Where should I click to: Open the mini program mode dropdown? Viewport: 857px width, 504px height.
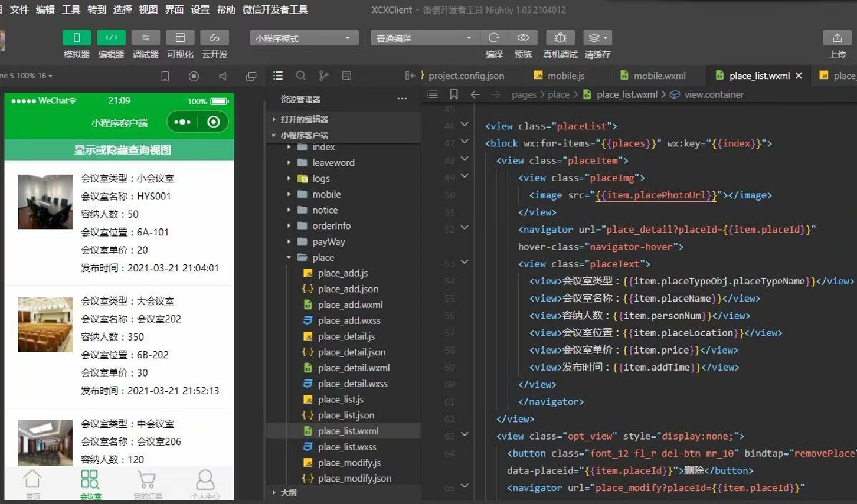click(x=303, y=38)
